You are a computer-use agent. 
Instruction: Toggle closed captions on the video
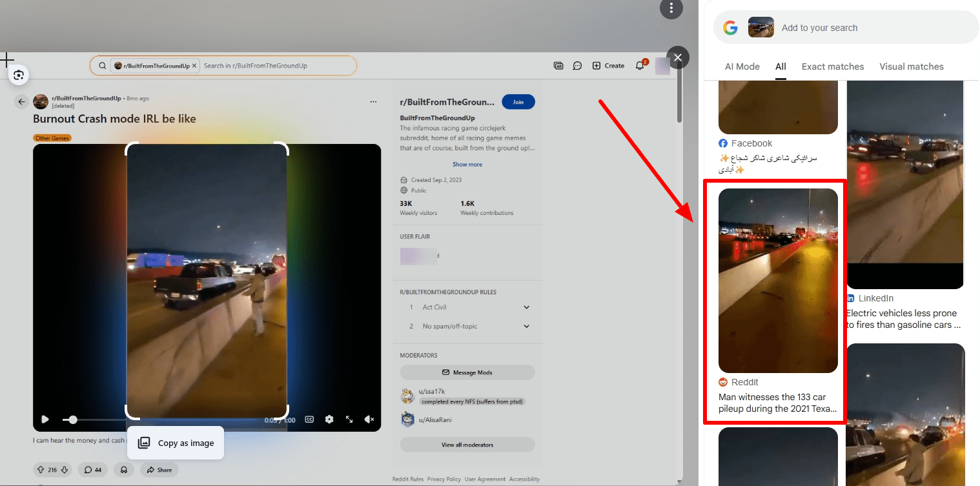click(309, 419)
